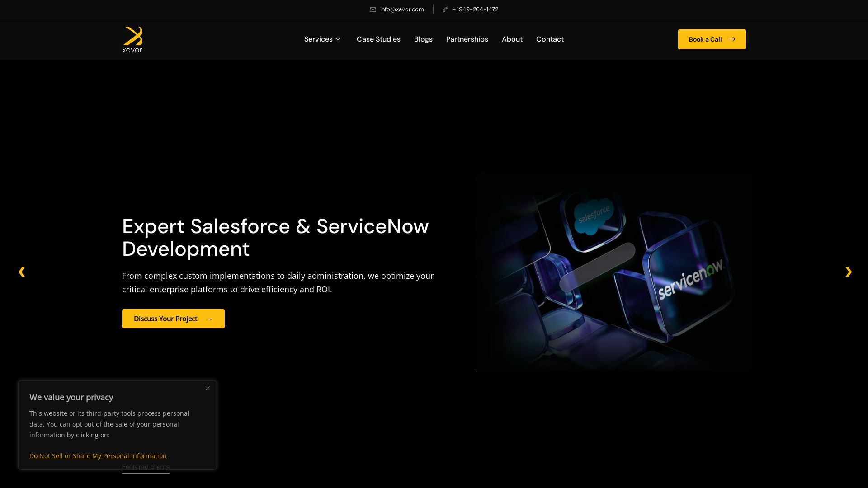Click the Xavor logo
The image size is (868, 488).
[132, 39]
